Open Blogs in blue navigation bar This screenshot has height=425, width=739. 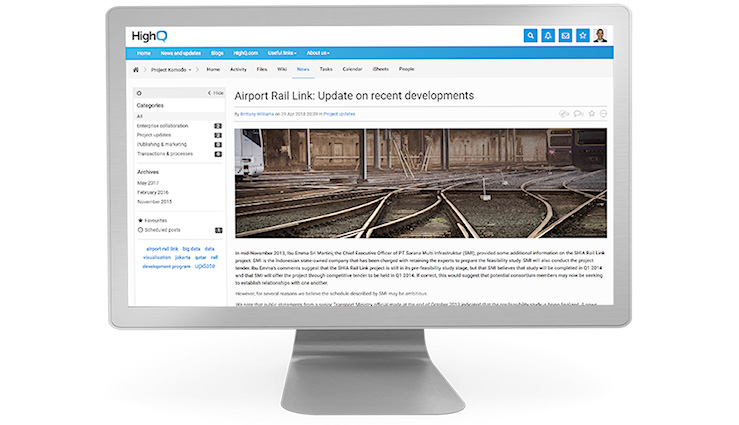[217, 53]
